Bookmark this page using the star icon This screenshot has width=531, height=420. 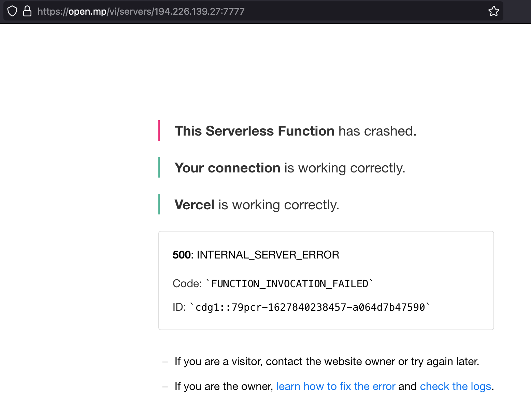tap(493, 11)
